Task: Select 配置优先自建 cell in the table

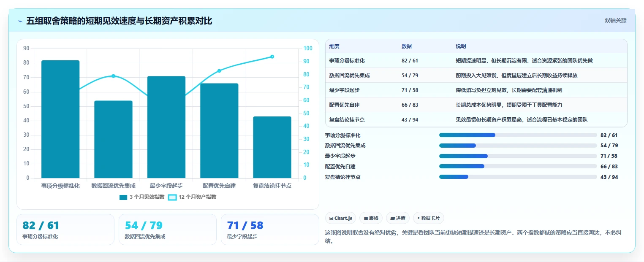Action: coord(345,105)
